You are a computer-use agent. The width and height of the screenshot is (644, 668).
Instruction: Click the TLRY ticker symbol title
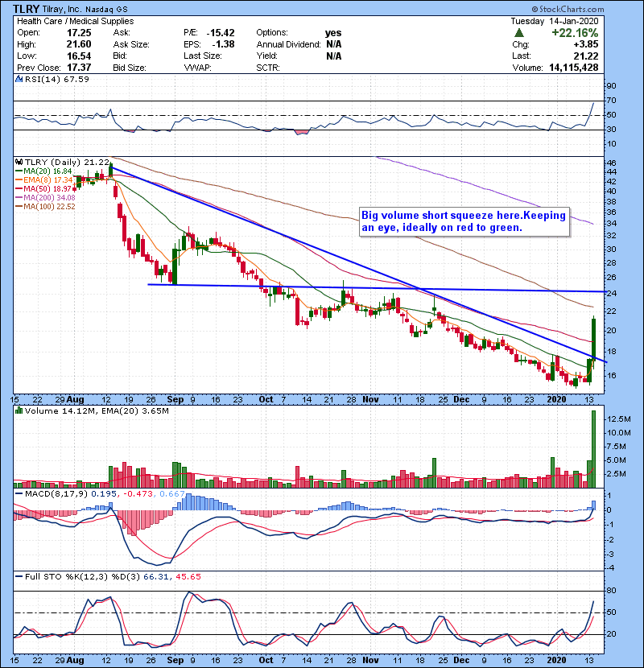coord(26,9)
